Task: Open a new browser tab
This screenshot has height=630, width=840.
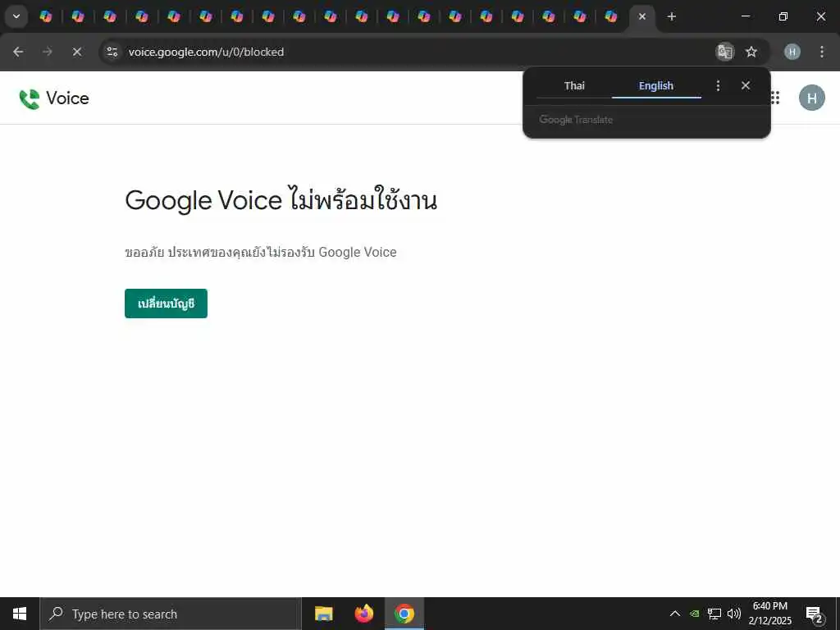Action: click(x=671, y=16)
